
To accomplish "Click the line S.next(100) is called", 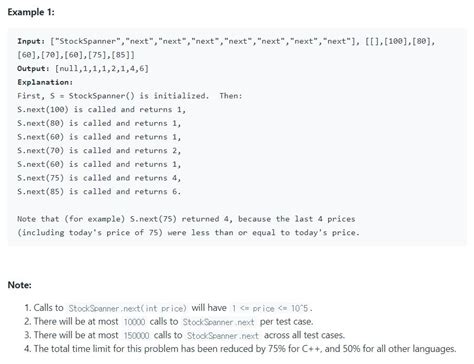I will [x=101, y=110].
